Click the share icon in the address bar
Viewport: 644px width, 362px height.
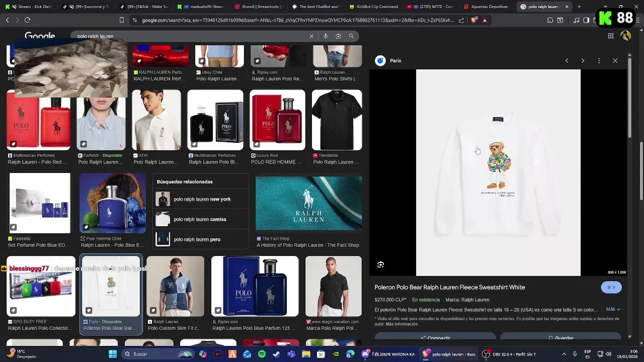click(461, 20)
